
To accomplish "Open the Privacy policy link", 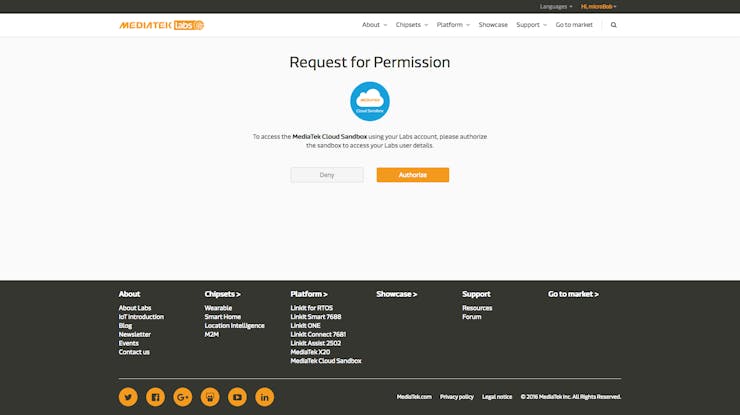I will (456, 397).
